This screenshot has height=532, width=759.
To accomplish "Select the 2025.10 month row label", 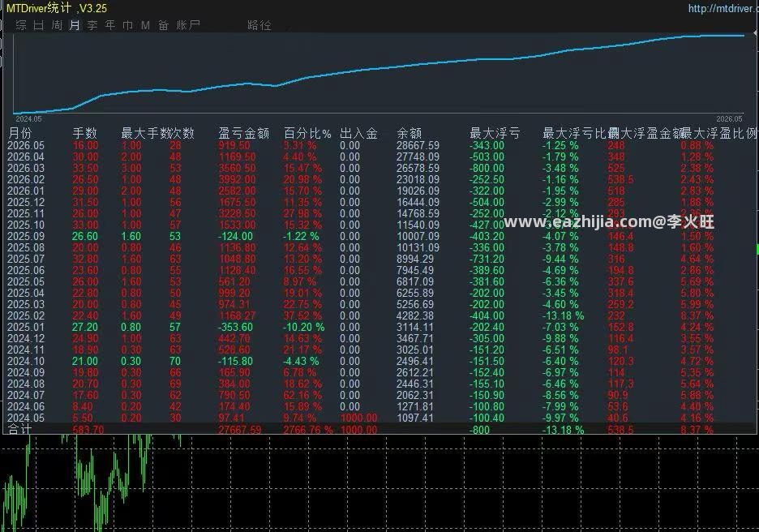I will point(26,225).
